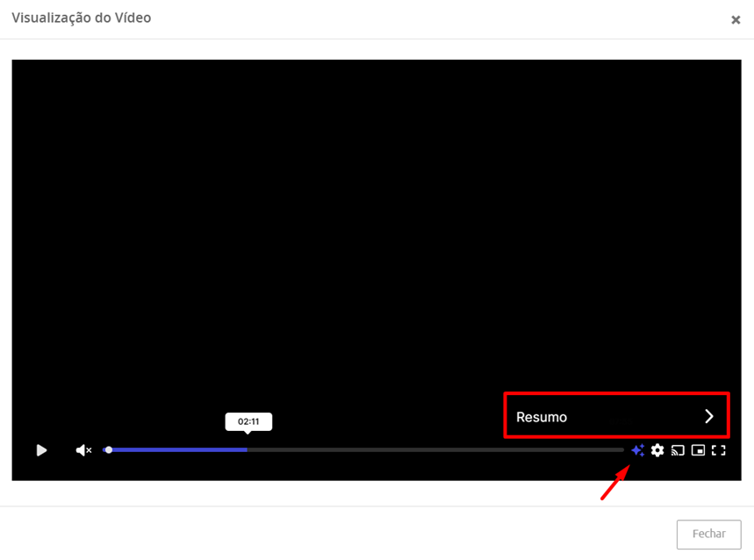
Task: Seek on the video progress bar
Action: click(x=363, y=450)
